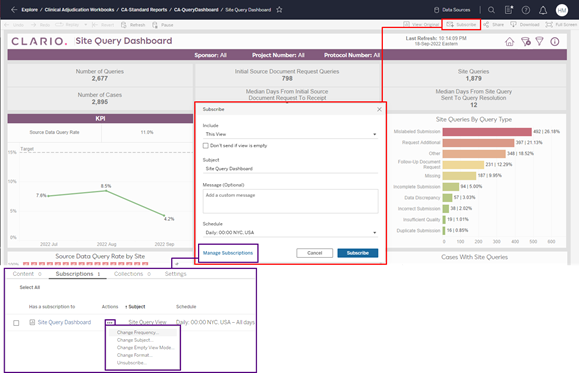Click the blue Subscribe button

pos(357,253)
